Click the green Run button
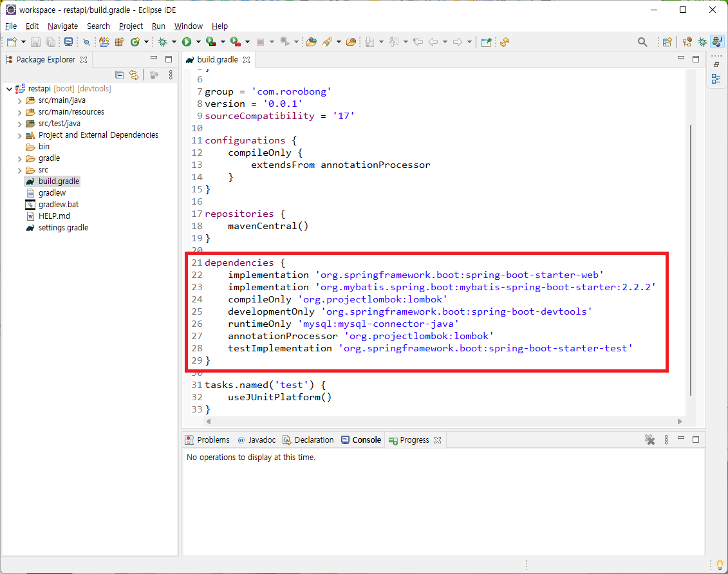Screen dimensions: 728x574 tap(187, 42)
